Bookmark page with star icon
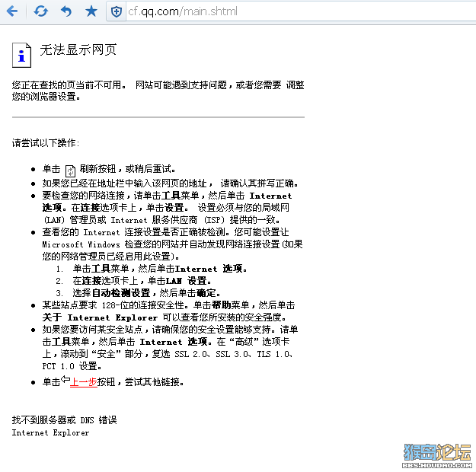 point(91,11)
